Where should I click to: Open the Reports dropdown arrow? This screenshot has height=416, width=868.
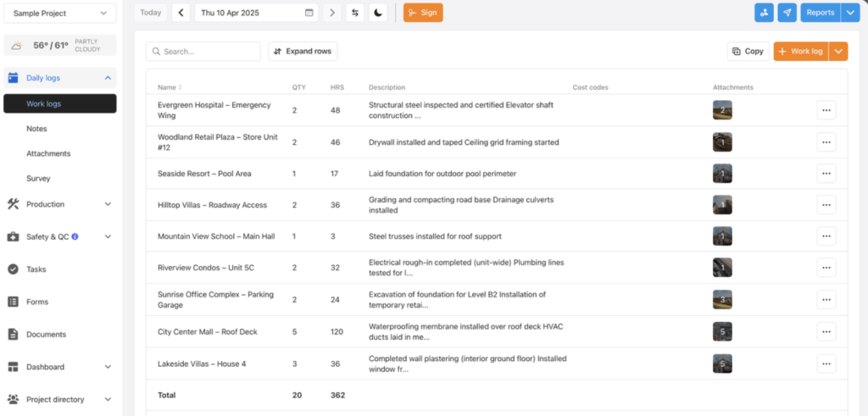click(850, 13)
